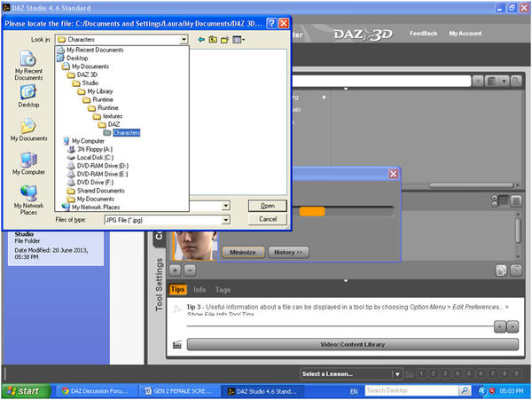Open Desktop shortcut in places bar
The height and width of the screenshot is (400, 532).
[x=29, y=97]
